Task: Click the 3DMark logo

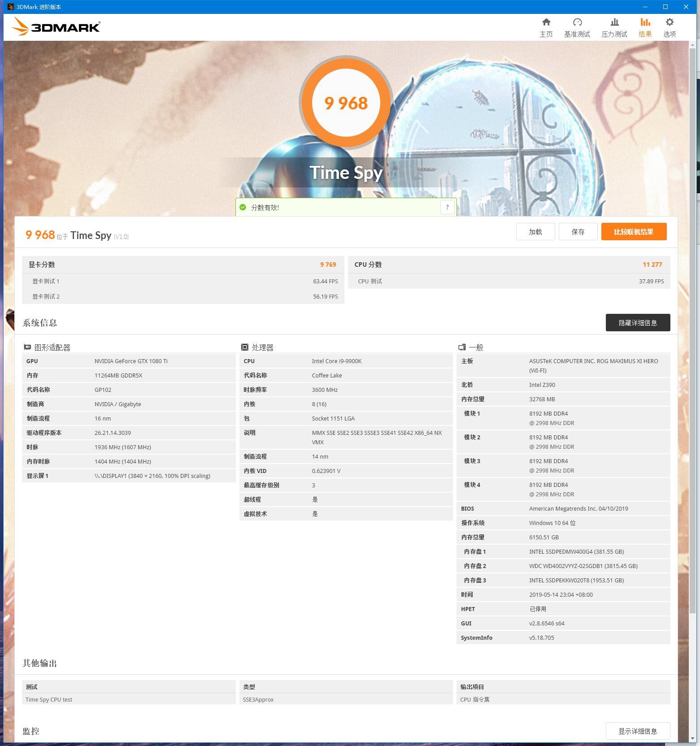Action: click(x=56, y=26)
